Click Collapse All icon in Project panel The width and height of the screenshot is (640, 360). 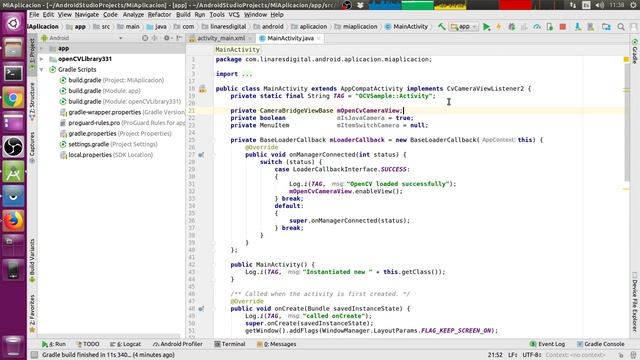[x=155, y=38]
